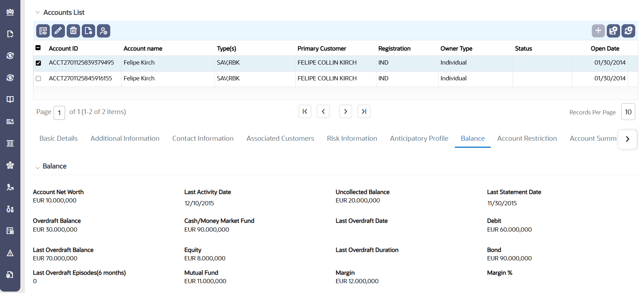Click the user settings toolbar icon
The width and height of the screenshot is (644, 293).
pyautogui.click(x=104, y=31)
